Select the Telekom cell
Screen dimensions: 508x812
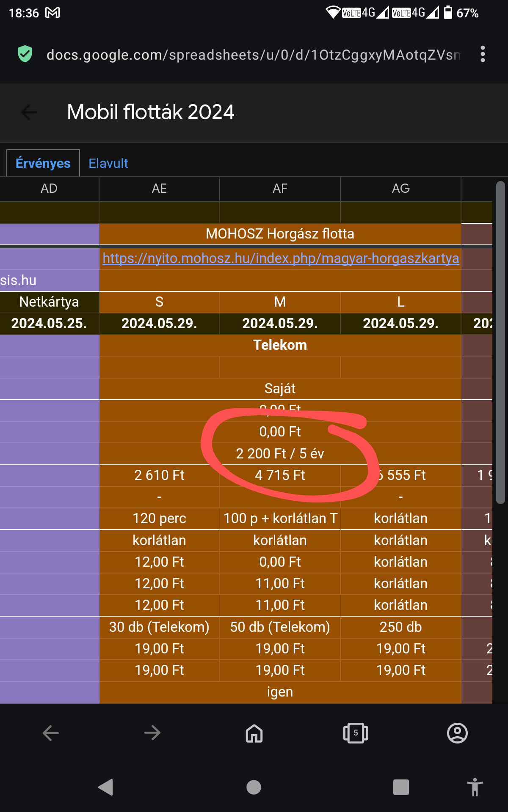(x=280, y=345)
